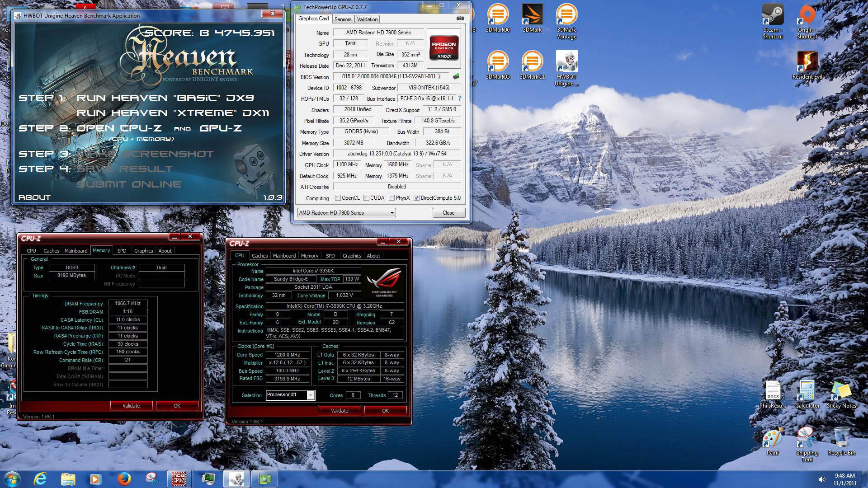
Task: Open the Steam shortcut icon
Action: (x=773, y=21)
